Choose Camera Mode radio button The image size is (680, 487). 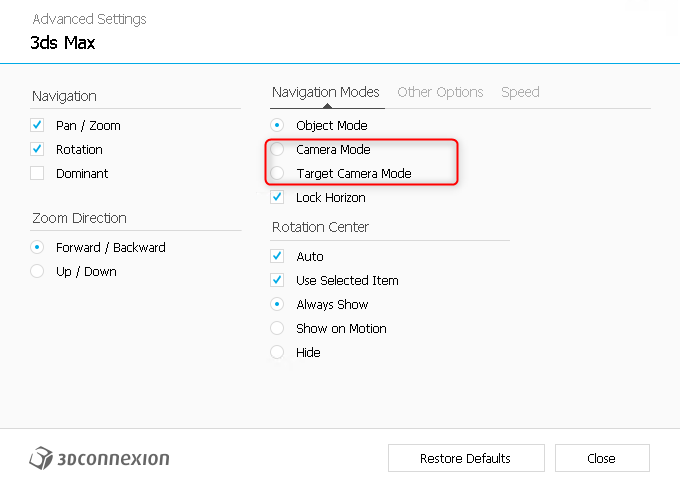[x=277, y=149]
